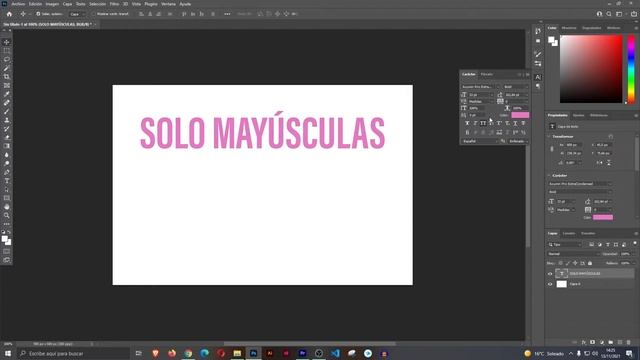Screen dimensions: 640x360
Task: Open font family dropdown in Character panel
Action: click(x=480, y=87)
